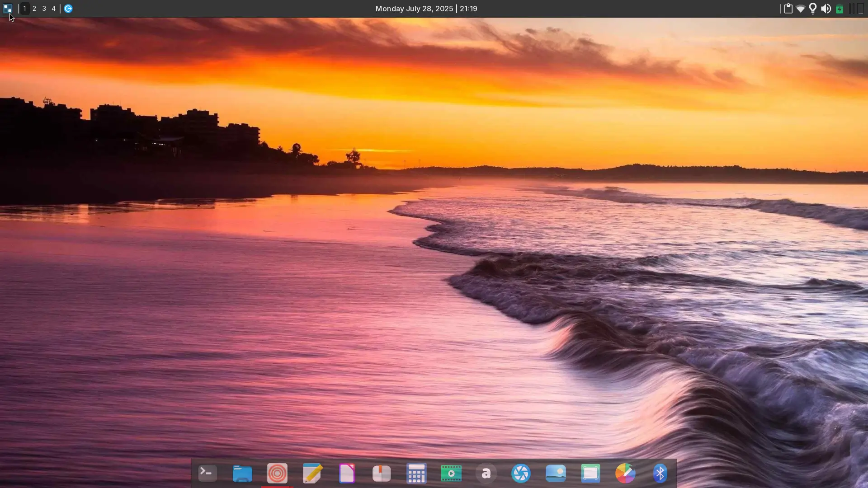Viewport: 868px width, 488px height.
Task: Launch the file manager dock icon
Action: coord(242,474)
